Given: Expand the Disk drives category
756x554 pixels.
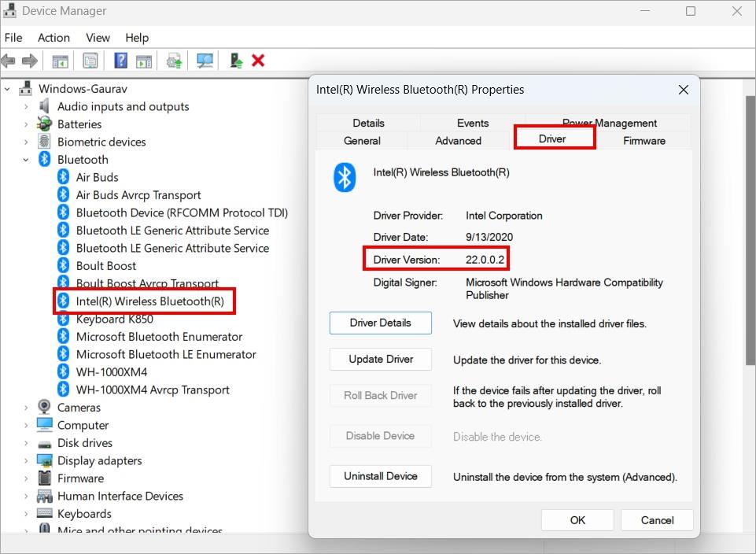Looking at the screenshot, I should (26, 443).
